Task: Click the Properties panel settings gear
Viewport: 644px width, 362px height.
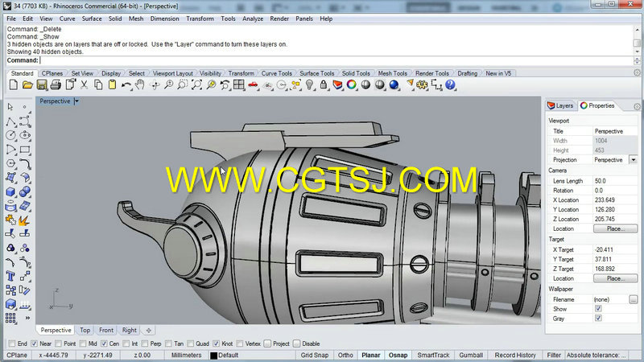Action: click(x=637, y=106)
